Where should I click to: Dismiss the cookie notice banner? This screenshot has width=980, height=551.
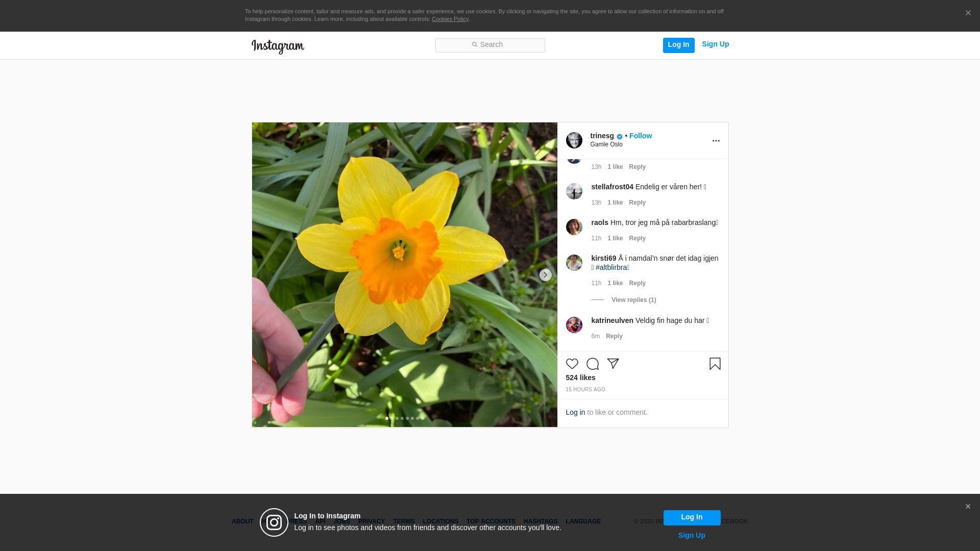tap(968, 13)
